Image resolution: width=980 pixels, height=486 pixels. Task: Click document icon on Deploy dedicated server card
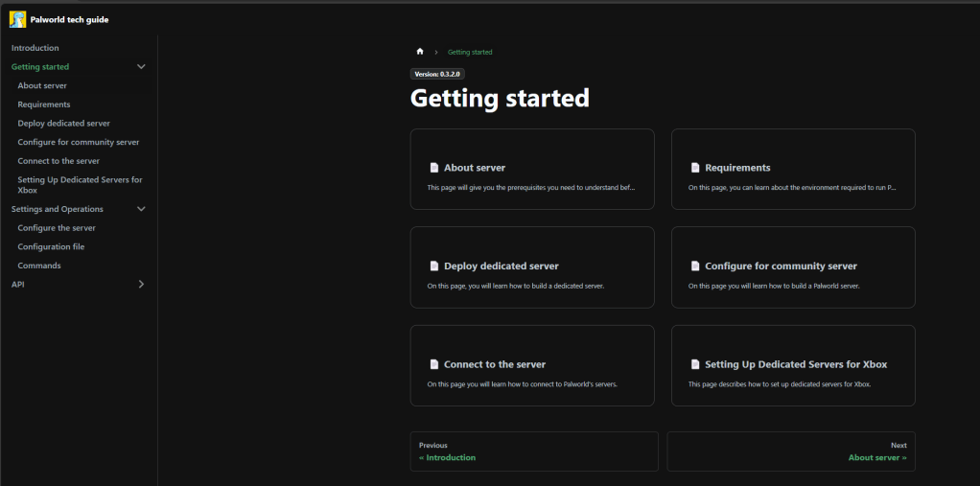(433, 266)
